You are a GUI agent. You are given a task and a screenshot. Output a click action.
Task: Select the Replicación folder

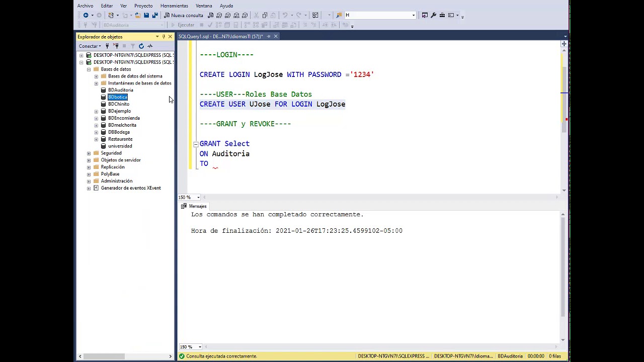(113, 167)
